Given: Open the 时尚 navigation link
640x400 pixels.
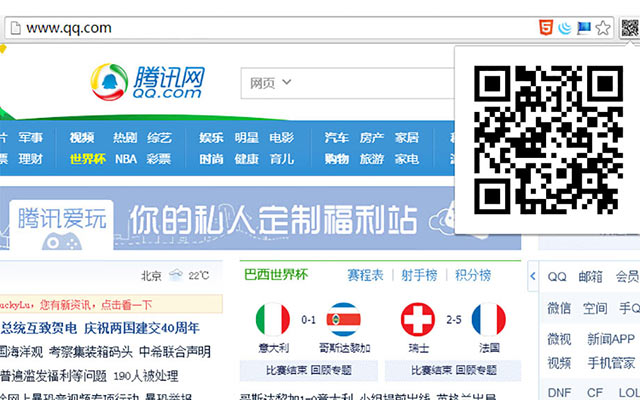Looking at the screenshot, I should [211, 159].
